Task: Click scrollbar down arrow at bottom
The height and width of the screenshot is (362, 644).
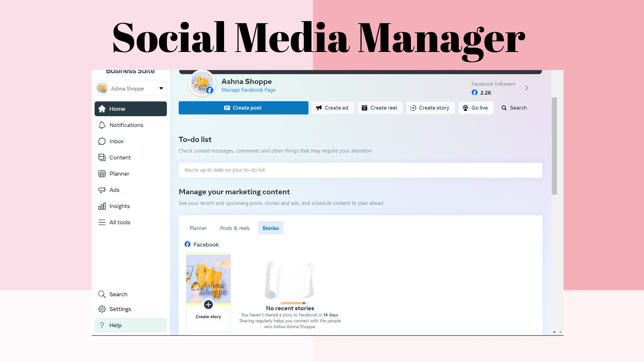Action: pyautogui.click(x=554, y=332)
